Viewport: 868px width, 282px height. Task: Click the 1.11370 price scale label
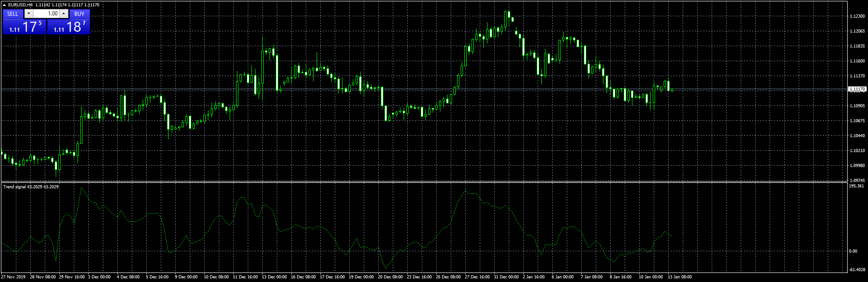[x=857, y=76]
